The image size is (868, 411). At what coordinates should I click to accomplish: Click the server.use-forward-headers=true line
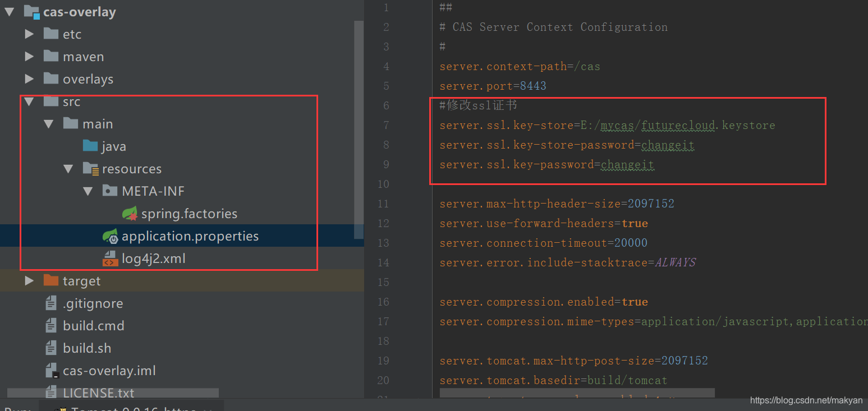coord(544,223)
